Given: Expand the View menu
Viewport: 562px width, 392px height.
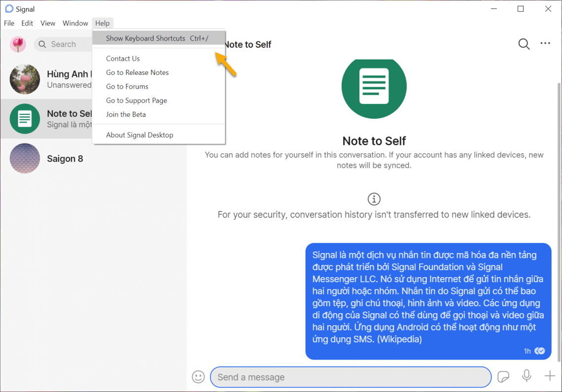Looking at the screenshot, I should (48, 23).
